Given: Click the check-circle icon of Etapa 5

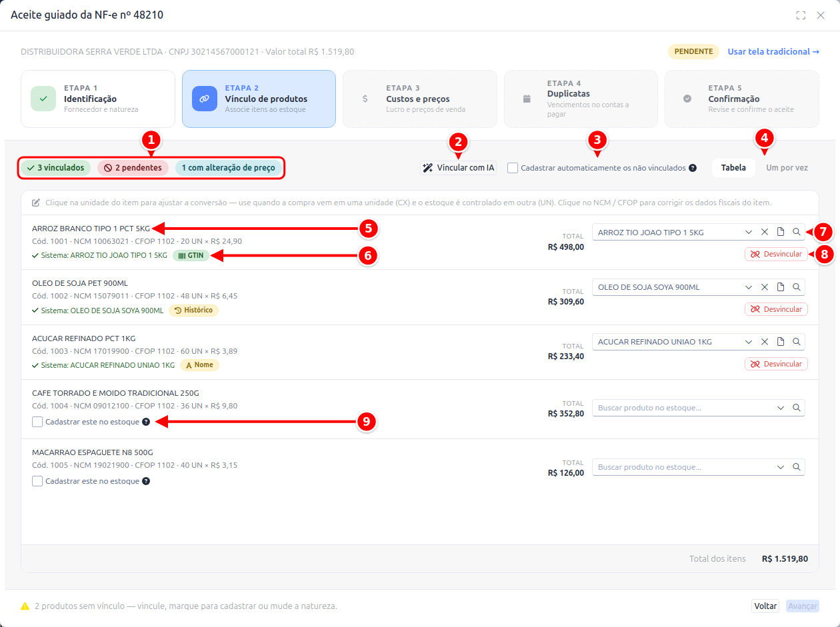Looking at the screenshot, I should (687, 99).
